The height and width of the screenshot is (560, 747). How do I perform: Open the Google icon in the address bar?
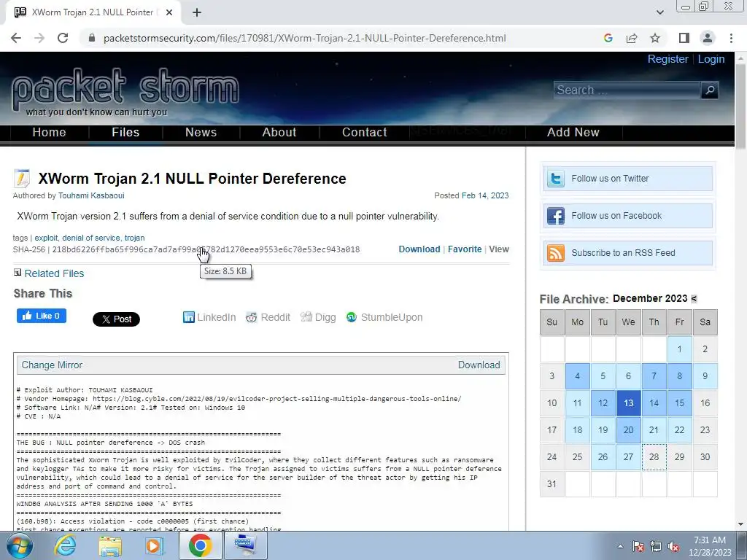(608, 38)
